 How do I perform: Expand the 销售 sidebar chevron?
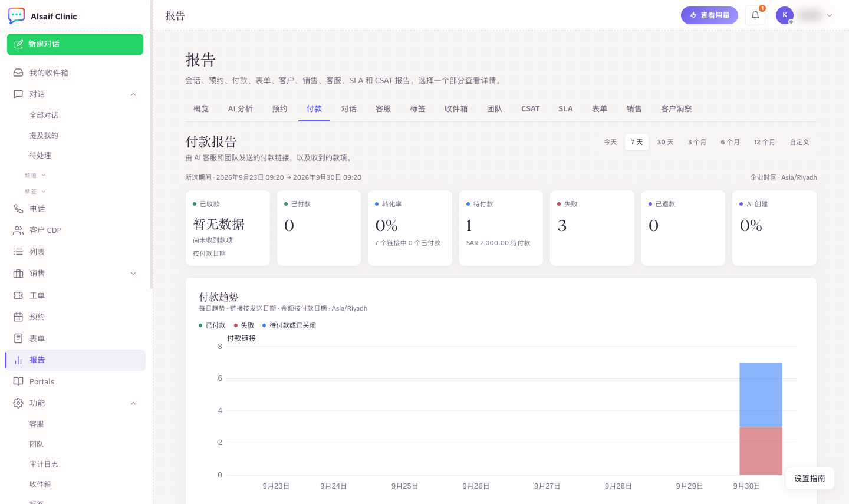(133, 274)
